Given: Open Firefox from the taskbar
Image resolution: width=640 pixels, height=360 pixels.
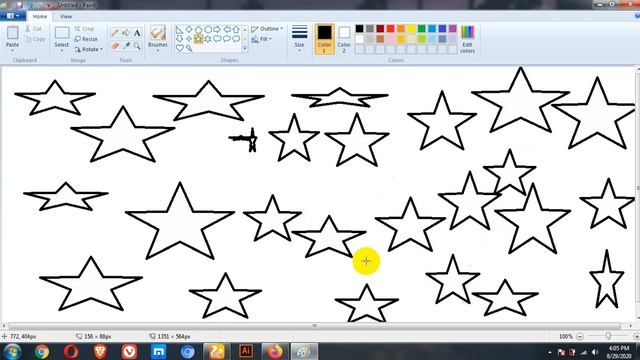Looking at the screenshot, I should (275, 351).
